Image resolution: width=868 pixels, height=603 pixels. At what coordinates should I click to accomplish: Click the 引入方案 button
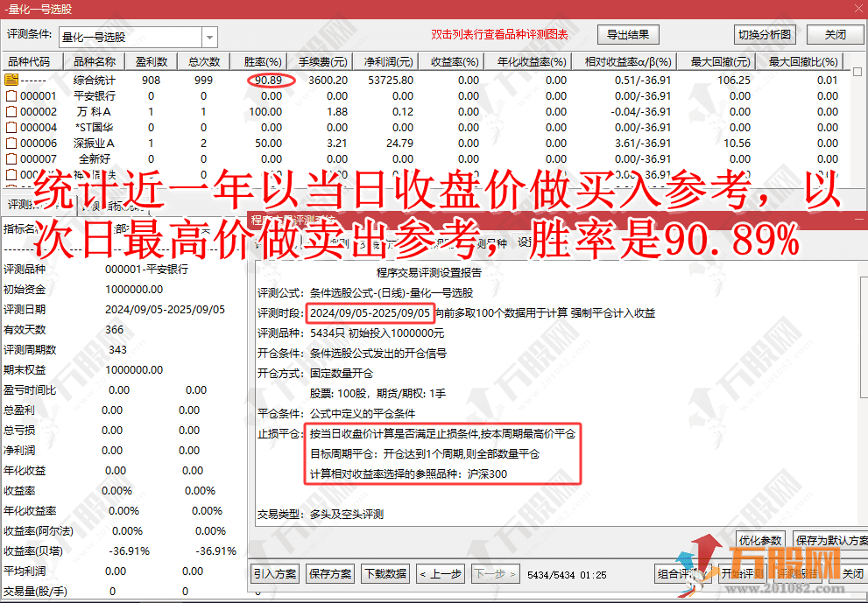[x=275, y=573]
